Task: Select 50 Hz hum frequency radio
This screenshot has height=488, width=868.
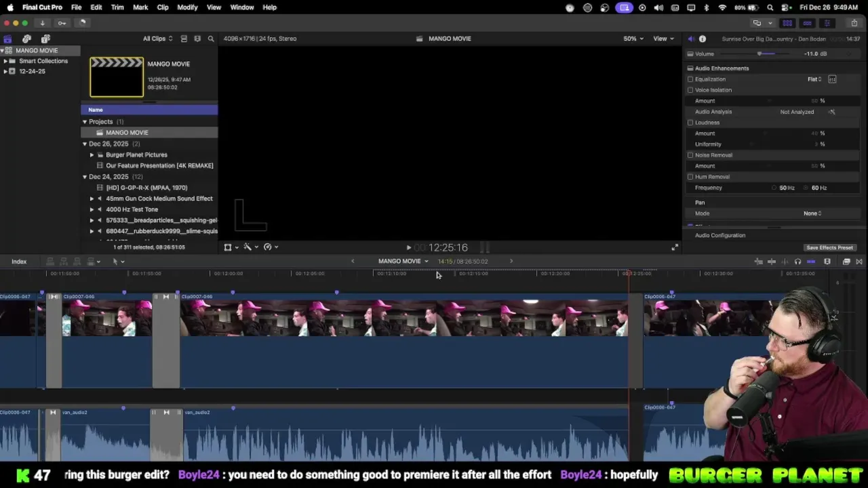Action: 774,188
